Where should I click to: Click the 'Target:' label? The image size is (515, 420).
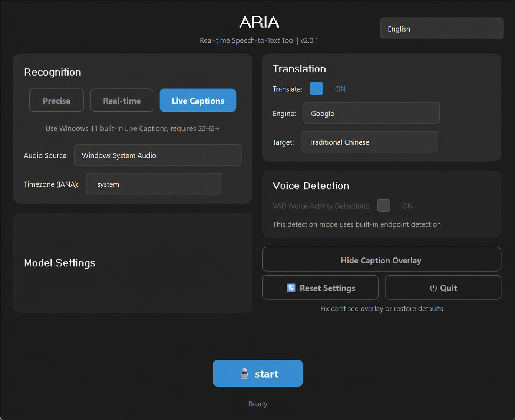click(283, 142)
